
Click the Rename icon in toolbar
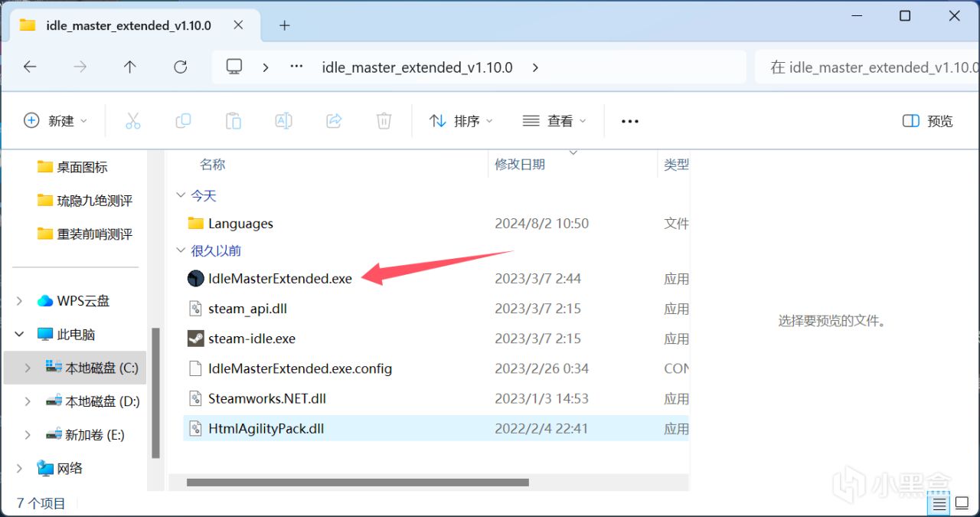283,121
